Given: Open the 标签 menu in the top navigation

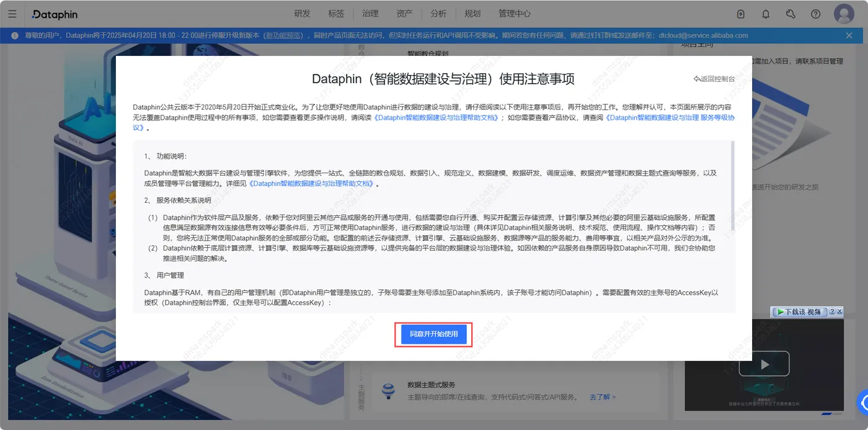Looking at the screenshot, I should click(337, 14).
